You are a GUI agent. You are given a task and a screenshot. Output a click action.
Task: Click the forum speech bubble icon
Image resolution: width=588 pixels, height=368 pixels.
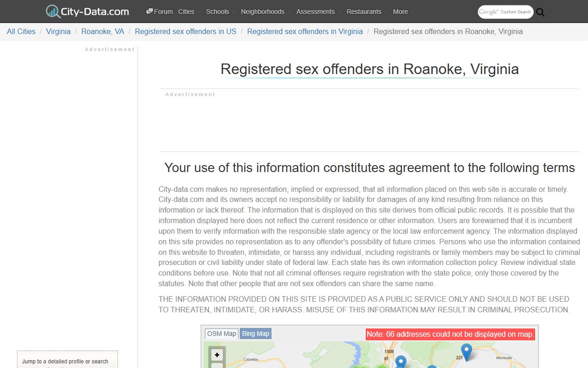click(x=149, y=11)
